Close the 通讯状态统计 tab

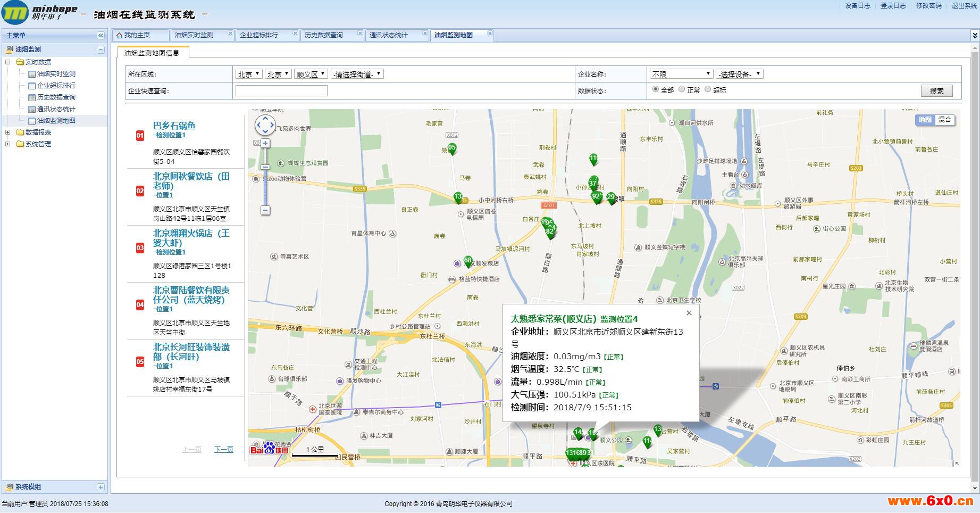coord(425,34)
